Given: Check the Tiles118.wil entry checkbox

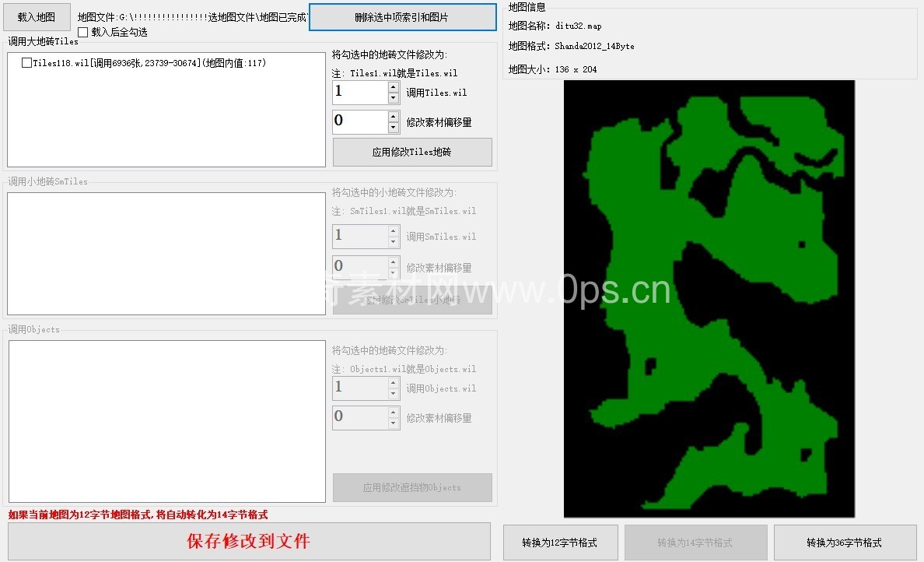Looking at the screenshot, I should (x=27, y=63).
